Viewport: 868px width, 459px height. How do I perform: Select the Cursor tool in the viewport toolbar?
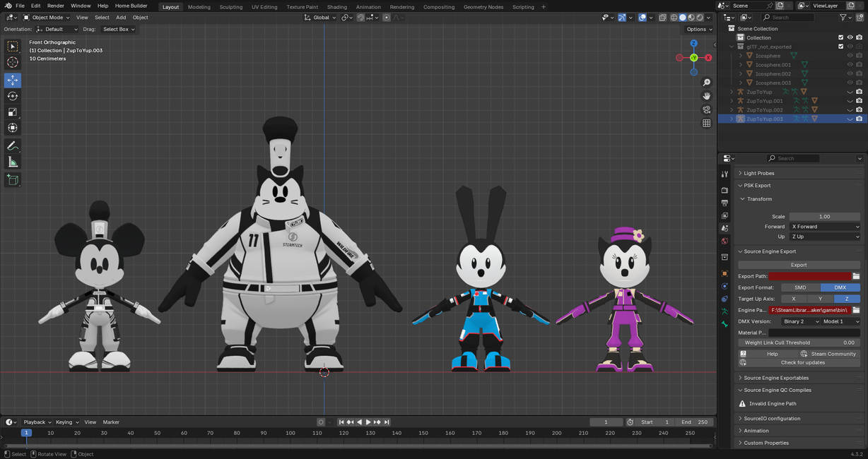13,62
